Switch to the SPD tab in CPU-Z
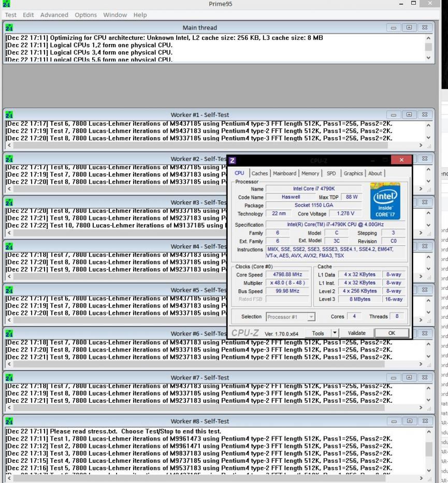 point(331,173)
